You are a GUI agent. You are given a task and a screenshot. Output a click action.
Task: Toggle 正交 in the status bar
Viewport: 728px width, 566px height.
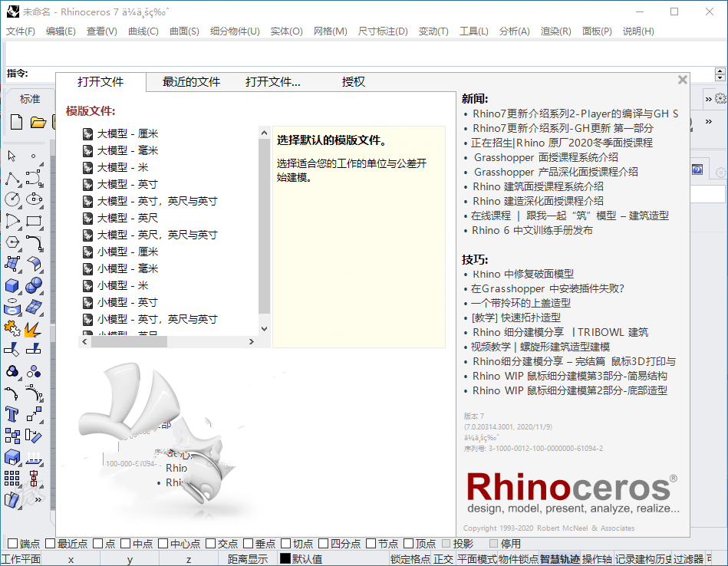443,559
